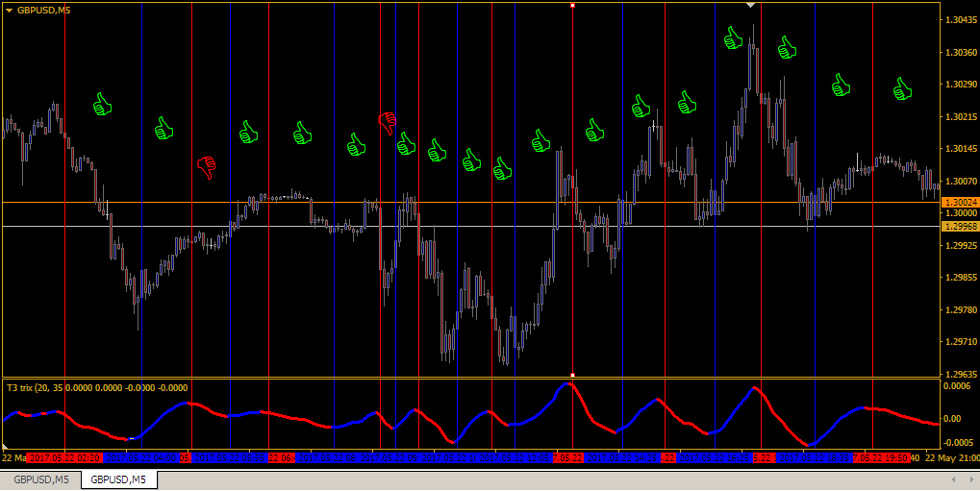The height and width of the screenshot is (491, 980).
Task: Click green thumbs-up after the 18:35 blue line
Action: pyautogui.click(x=841, y=85)
